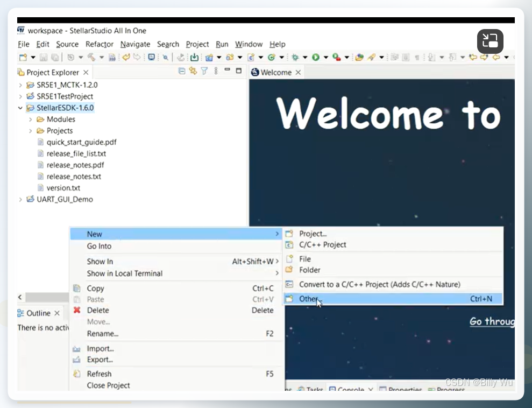
Task: Click the Collapse All icon in Project Explorer
Action: (182, 71)
